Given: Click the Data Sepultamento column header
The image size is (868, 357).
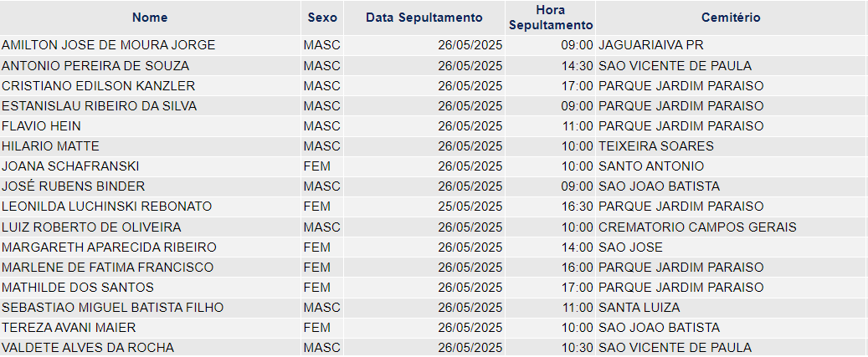Looking at the screenshot, I should (424, 18).
